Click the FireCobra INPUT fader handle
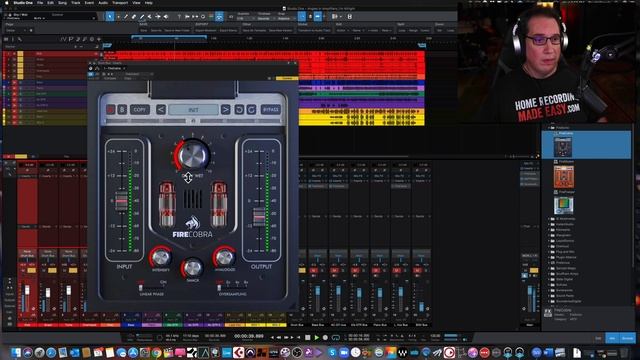This screenshot has width=640, height=360. click(x=121, y=201)
